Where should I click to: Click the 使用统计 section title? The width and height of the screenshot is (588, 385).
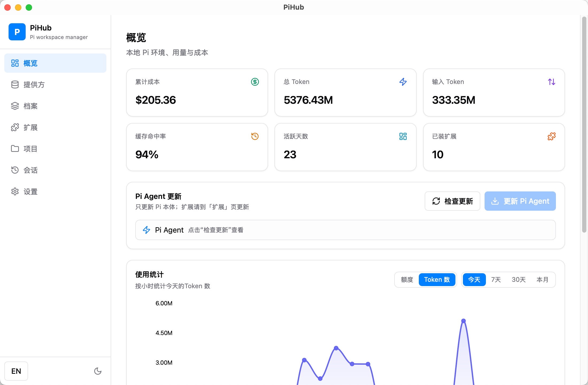click(149, 275)
